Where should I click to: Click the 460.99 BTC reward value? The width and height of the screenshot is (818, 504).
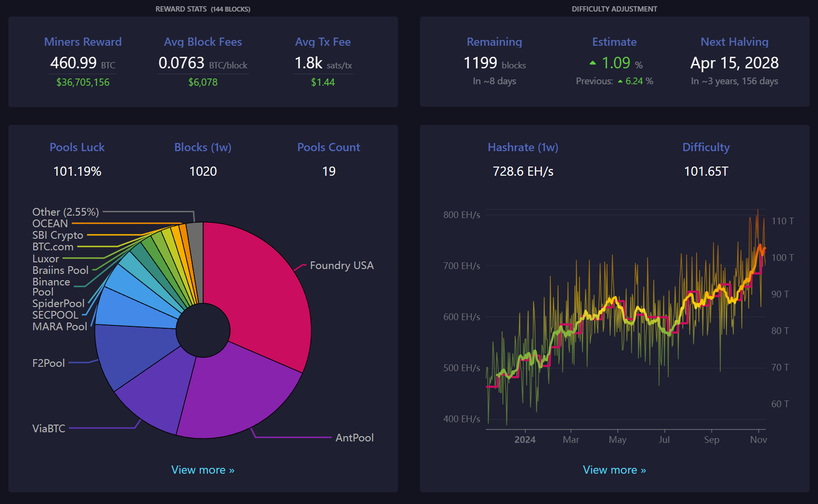coord(83,63)
